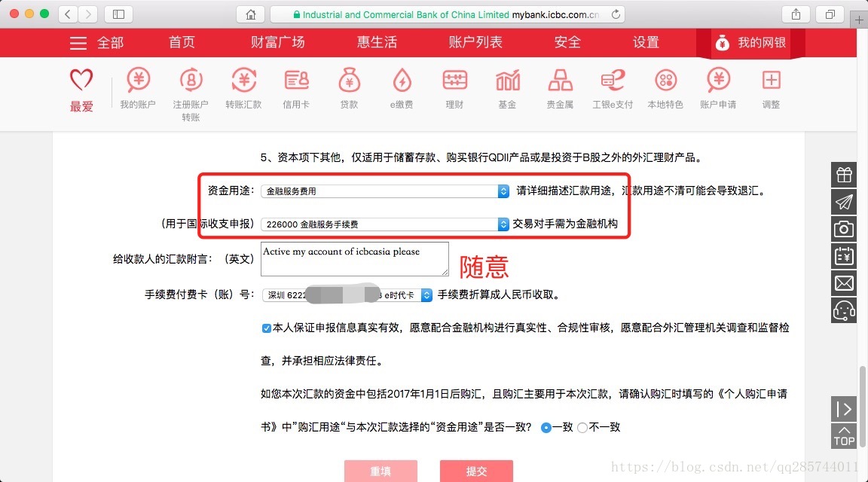Viewport: 868px width, 482px height.
Task: Open 本地特色 icon
Action: click(x=665, y=81)
